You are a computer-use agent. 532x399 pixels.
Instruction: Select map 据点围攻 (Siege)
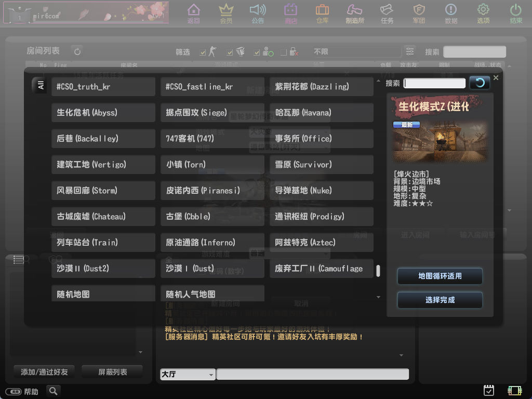pyautogui.click(x=212, y=112)
